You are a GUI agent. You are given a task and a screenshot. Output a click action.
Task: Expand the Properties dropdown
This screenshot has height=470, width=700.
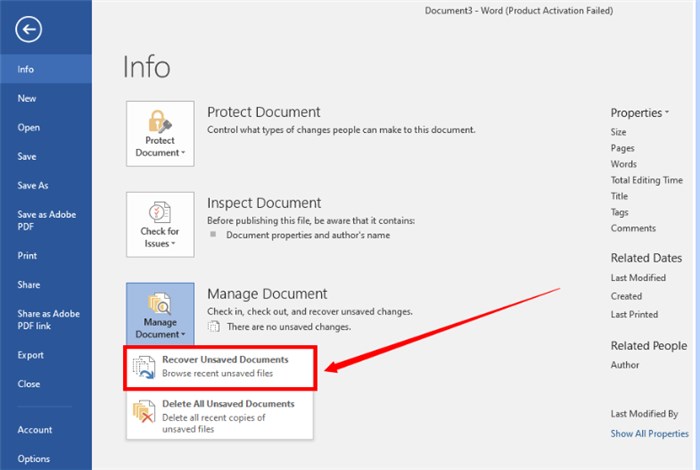(x=640, y=113)
